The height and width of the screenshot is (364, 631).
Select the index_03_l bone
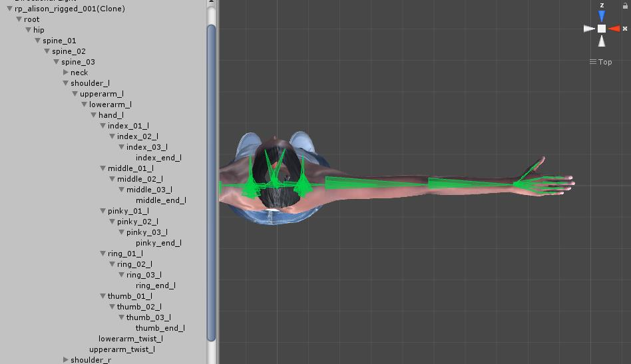pyautogui.click(x=147, y=147)
